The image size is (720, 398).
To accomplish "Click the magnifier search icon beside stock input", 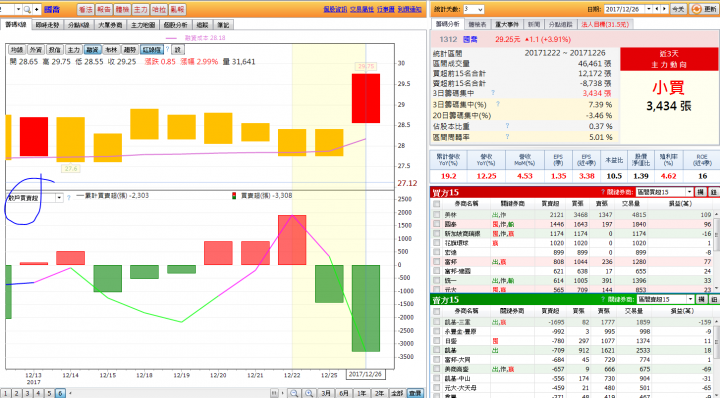I will click(27, 9).
